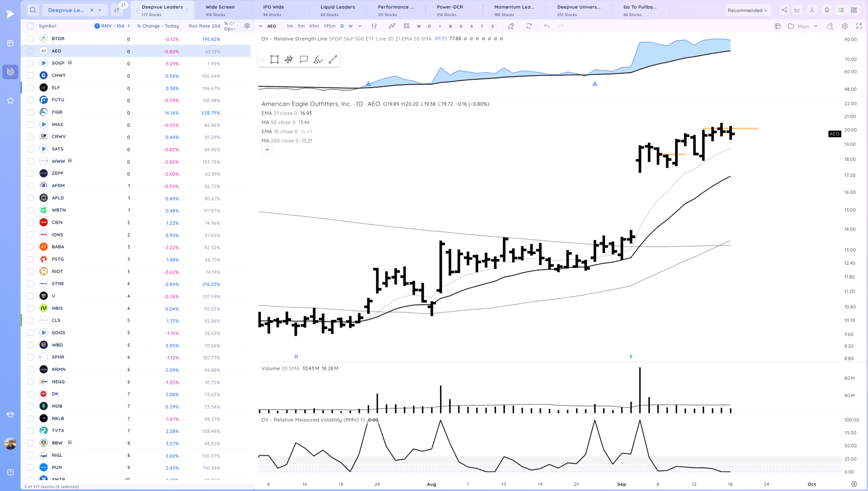868x491 pixels.
Task: Open the AEO symbol selector in the chart toolbar
Action: (268, 26)
